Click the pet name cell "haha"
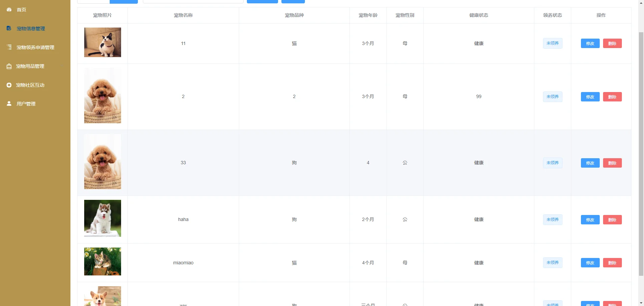 [183, 219]
